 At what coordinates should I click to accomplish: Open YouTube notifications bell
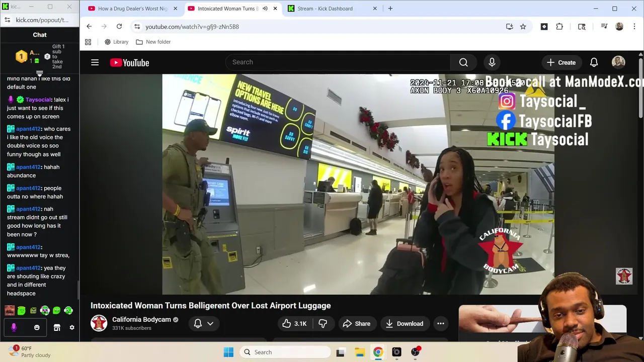(x=594, y=62)
